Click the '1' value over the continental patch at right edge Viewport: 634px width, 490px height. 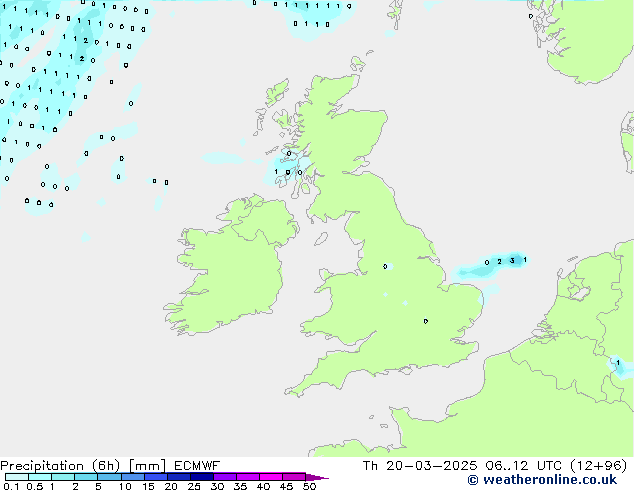[618, 363]
